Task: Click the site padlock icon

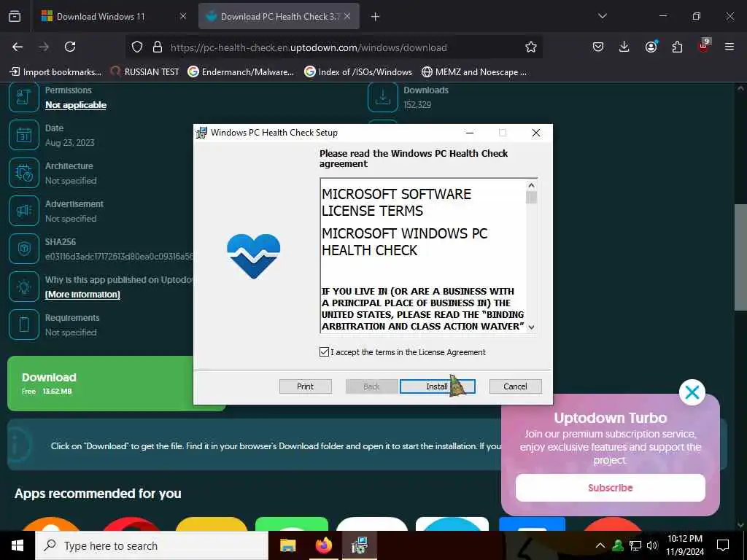Action: pyautogui.click(x=158, y=47)
